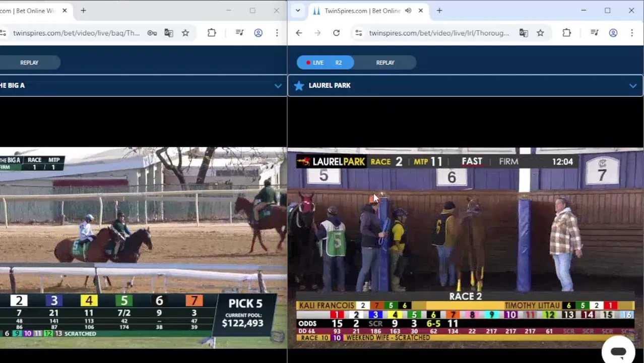Go forward in right browser window

coord(317,33)
